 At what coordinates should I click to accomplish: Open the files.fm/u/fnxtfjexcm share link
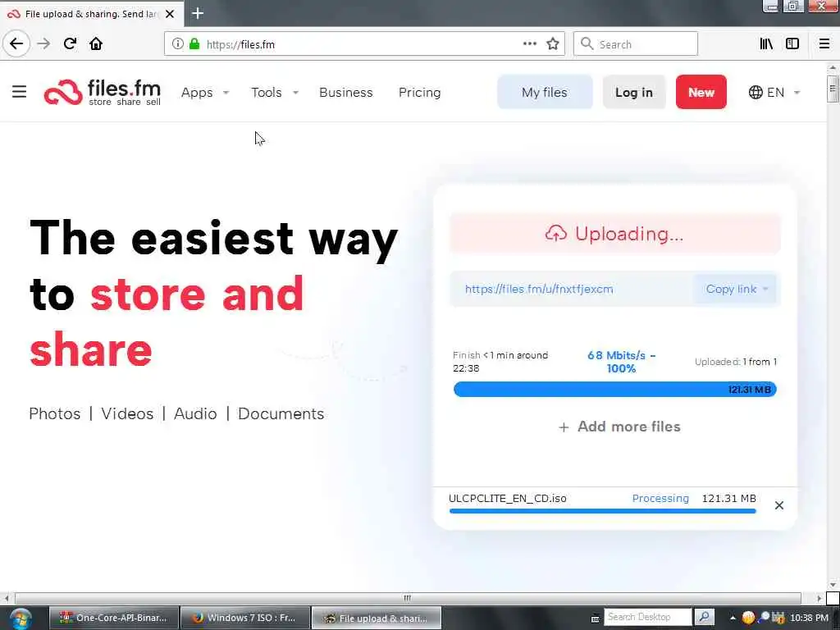pos(539,290)
